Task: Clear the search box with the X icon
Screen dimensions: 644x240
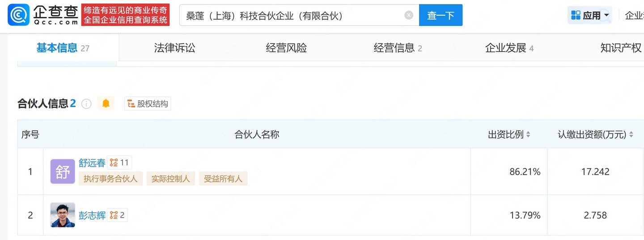Action: tap(409, 15)
